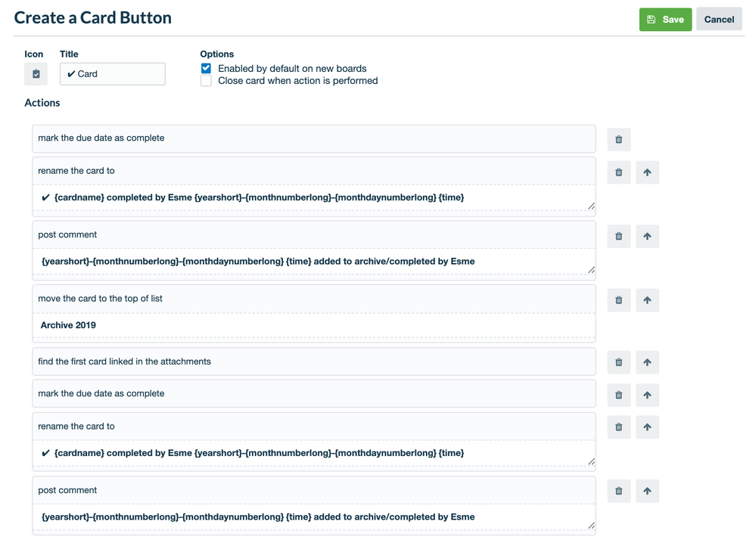756x546 pixels.
Task: Move the last "post comment" action up
Action: (x=647, y=490)
